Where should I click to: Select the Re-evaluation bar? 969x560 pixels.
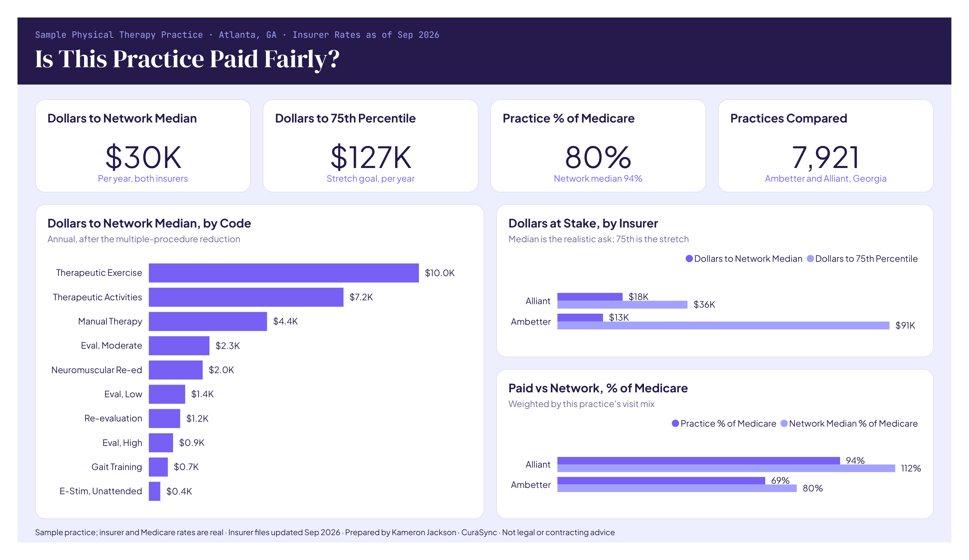point(165,418)
